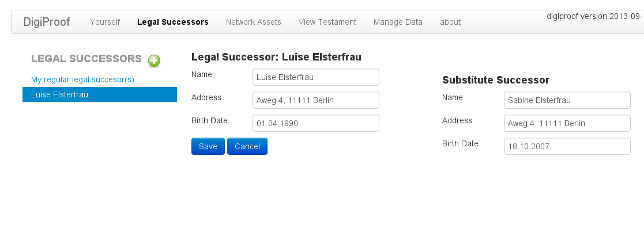Click the Substitute Successor heading

[x=496, y=80]
